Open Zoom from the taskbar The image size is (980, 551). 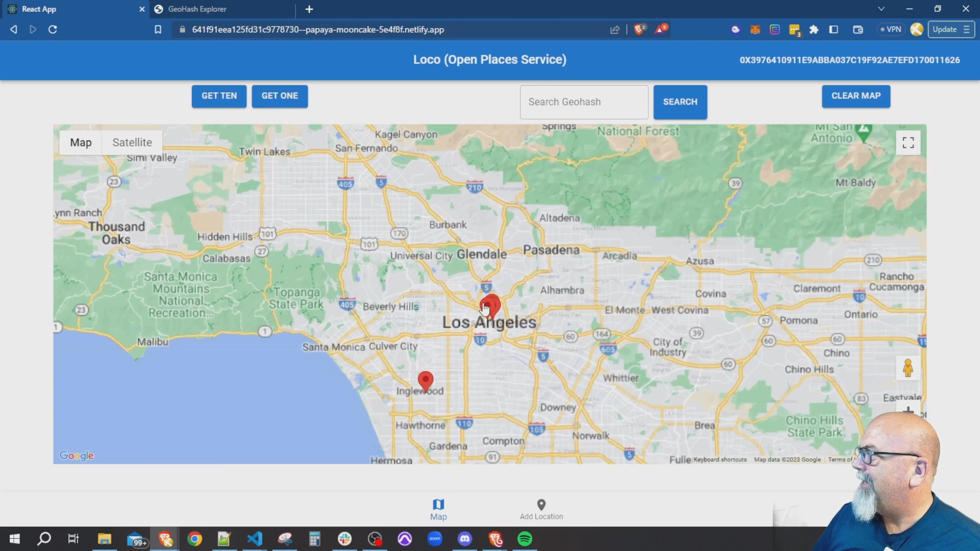[435, 539]
